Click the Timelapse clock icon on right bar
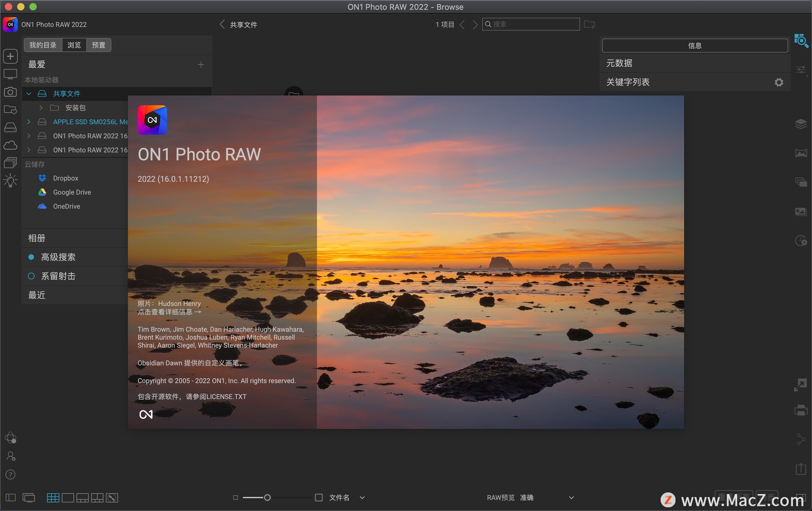 (x=801, y=241)
